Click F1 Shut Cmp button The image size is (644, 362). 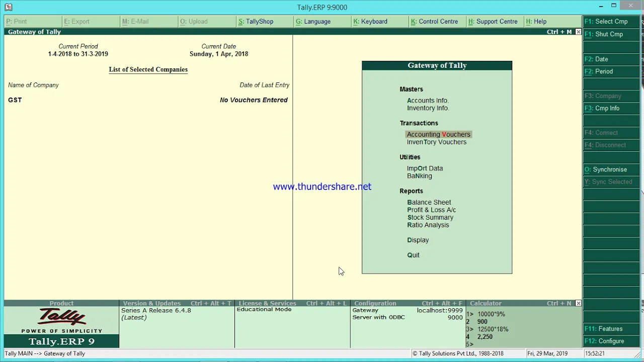click(x=611, y=34)
